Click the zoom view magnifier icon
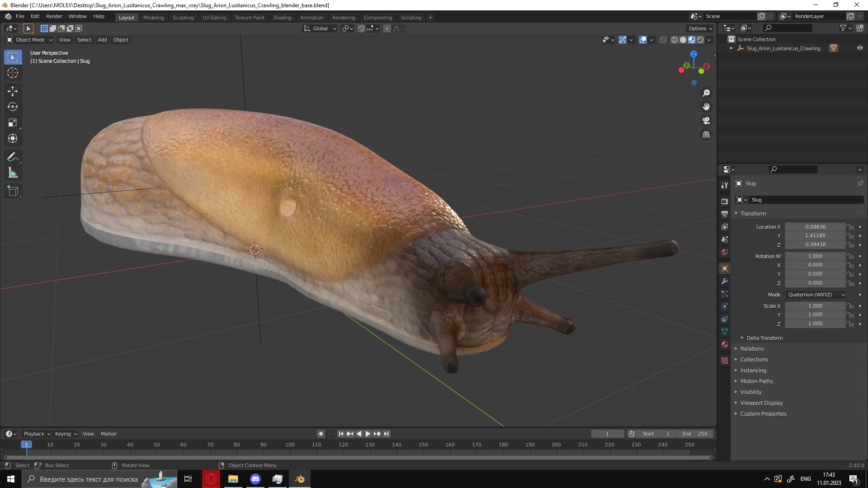868x488 pixels. [706, 93]
